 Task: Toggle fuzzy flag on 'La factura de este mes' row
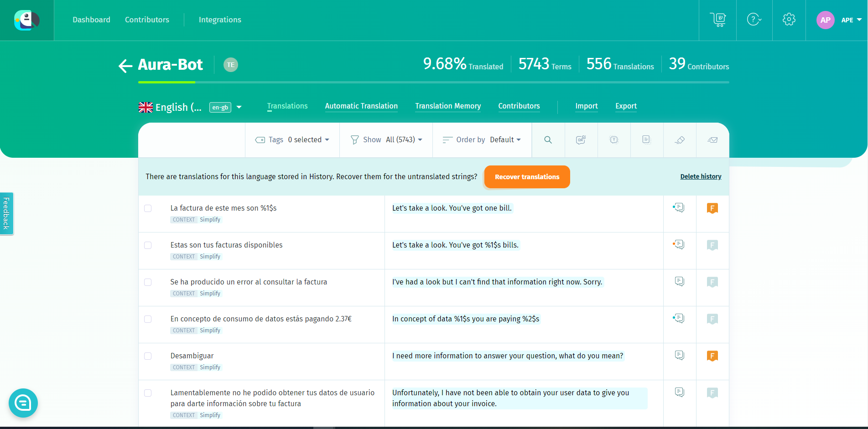tap(712, 208)
